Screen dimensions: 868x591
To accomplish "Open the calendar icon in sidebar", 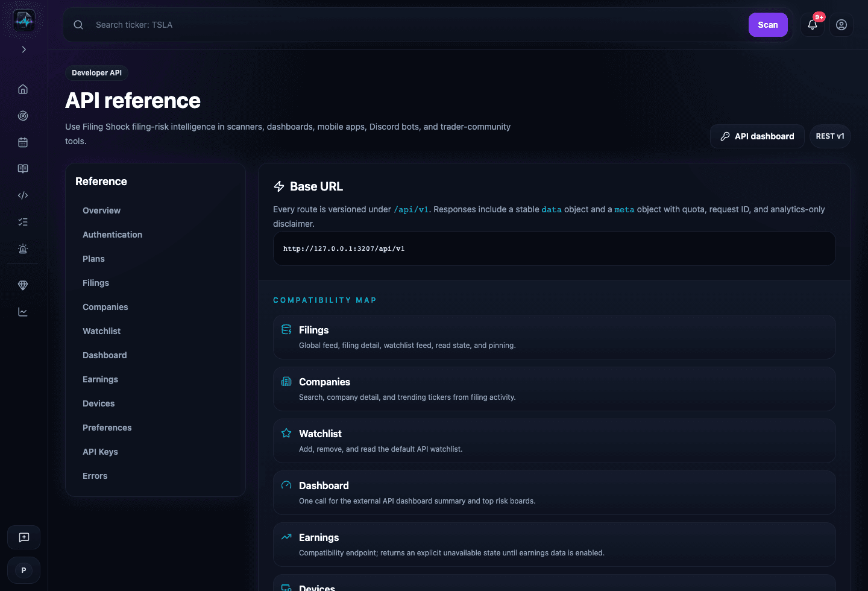I will point(23,142).
